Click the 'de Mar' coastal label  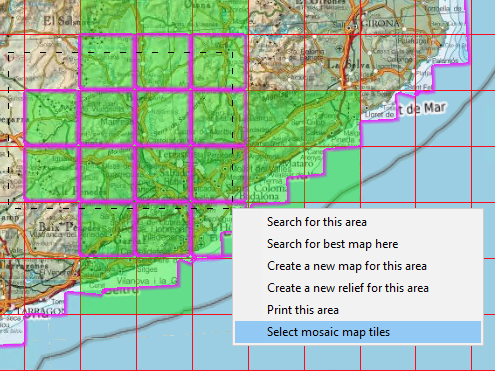click(x=422, y=109)
